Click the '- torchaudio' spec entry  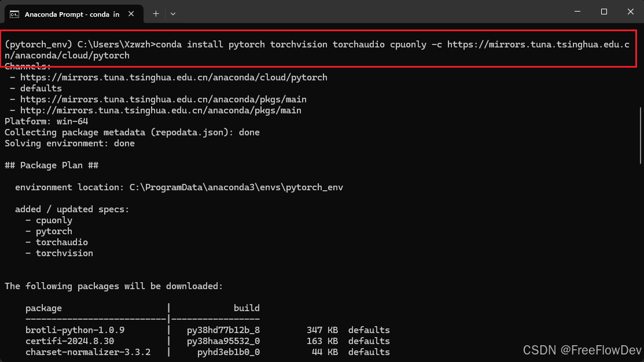coord(57,242)
